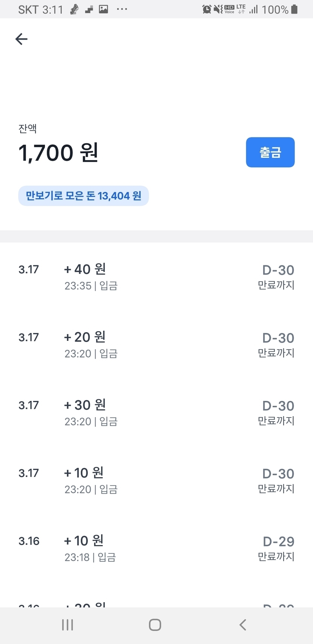The height and width of the screenshot is (644, 313).
Task: Tap the three-dots overflow in status bar
Action: 122,9
